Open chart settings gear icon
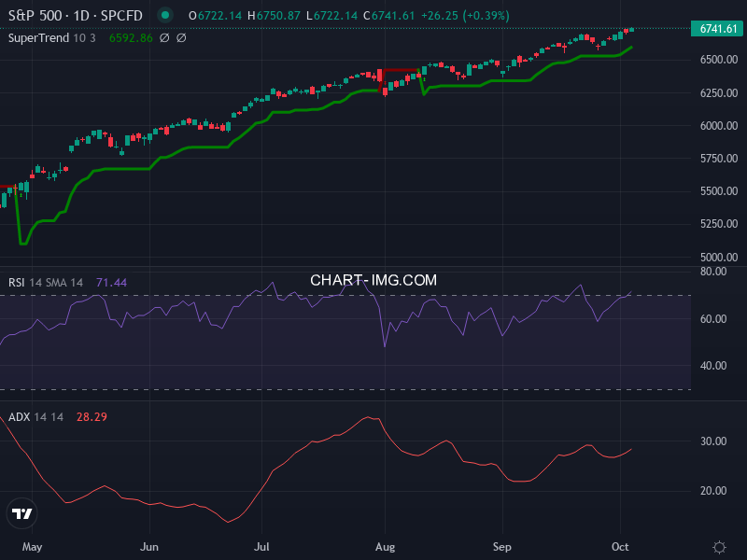This screenshot has width=747, height=560. (x=719, y=547)
